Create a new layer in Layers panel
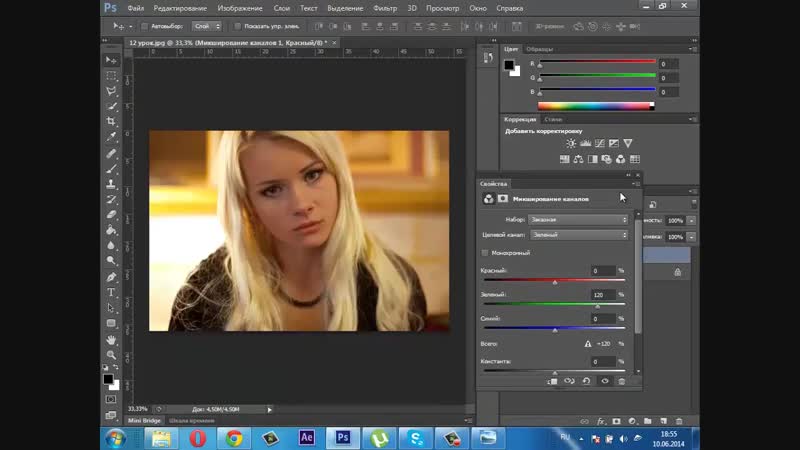The width and height of the screenshot is (800, 450). pyautogui.click(x=663, y=421)
